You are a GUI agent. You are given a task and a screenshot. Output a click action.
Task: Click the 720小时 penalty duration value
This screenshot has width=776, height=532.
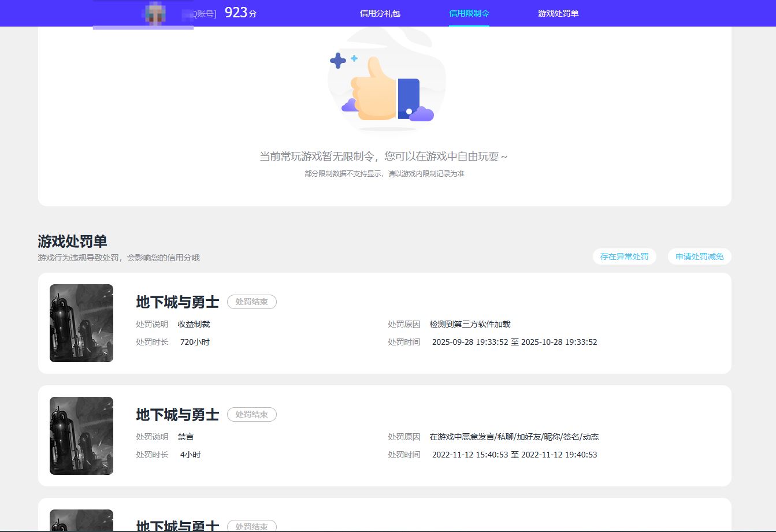[195, 342]
